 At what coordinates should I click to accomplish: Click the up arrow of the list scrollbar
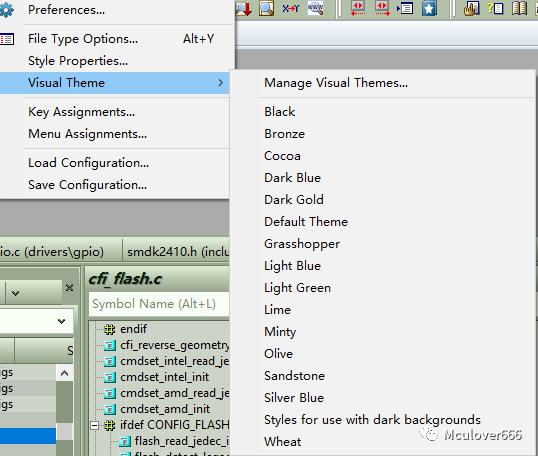coord(64,373)
